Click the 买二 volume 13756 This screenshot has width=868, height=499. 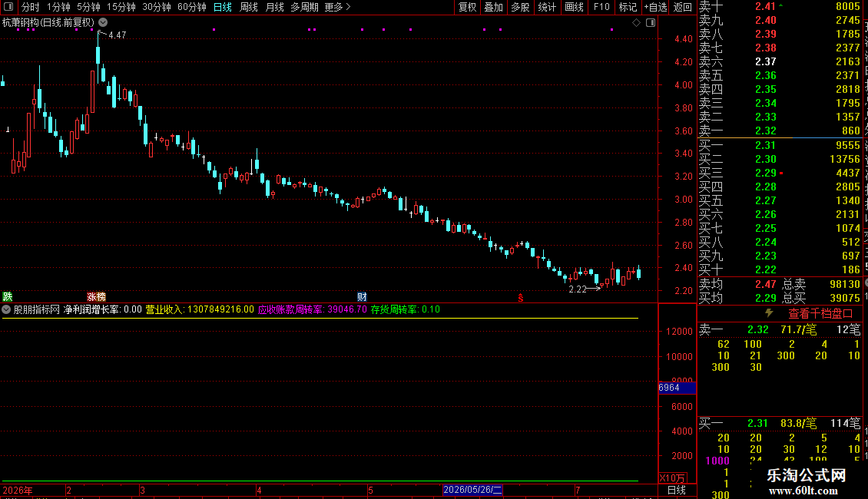click(845, 160)
